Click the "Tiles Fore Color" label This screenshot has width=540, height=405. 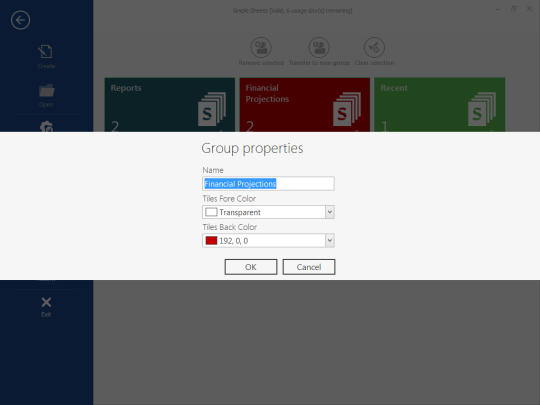tap(229, 199)
